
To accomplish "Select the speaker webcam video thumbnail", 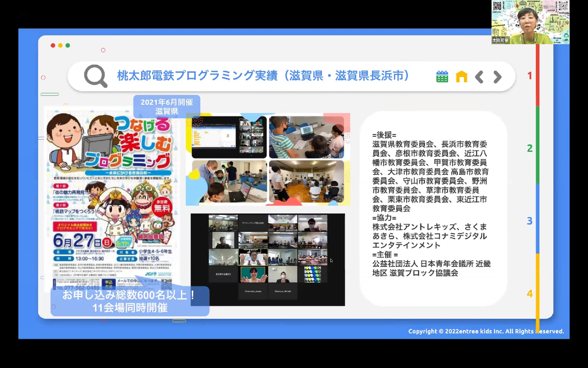I will tap(530, 22).
